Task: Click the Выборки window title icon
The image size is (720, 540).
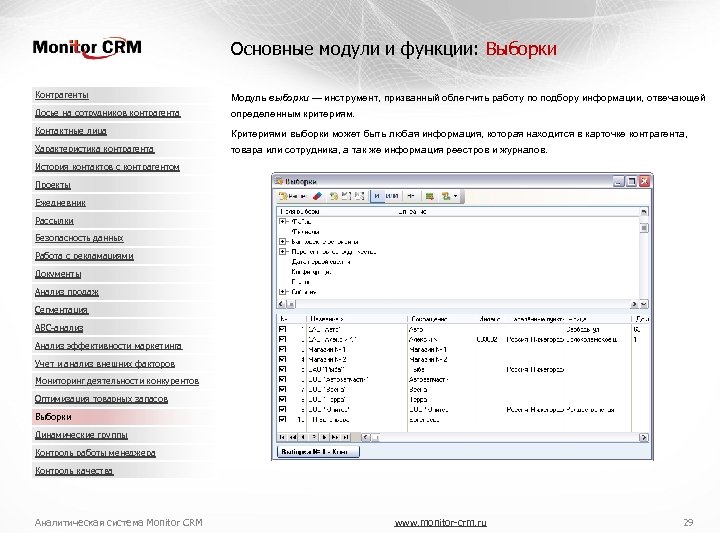Action: 279,181
